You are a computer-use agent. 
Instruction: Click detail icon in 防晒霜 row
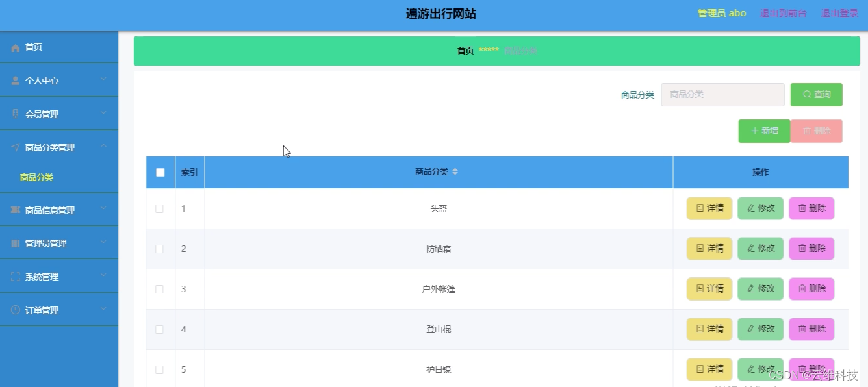(700, 249)
